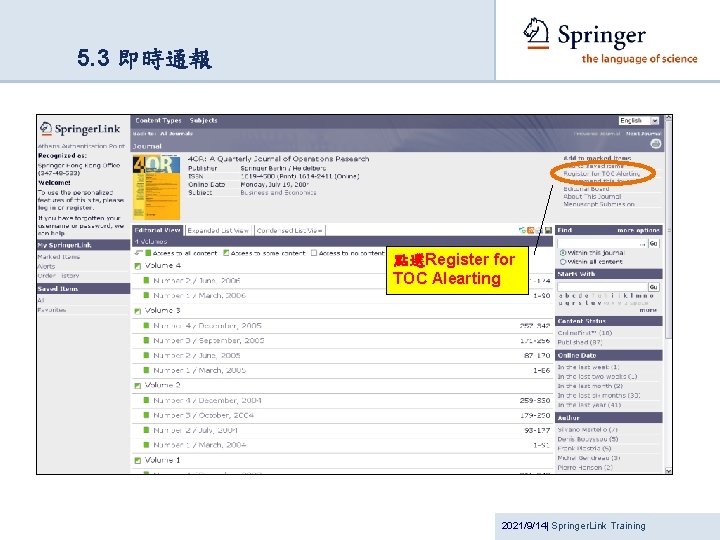Open the Manuscript Submission link
720x540 pixels.
(599, 203)
